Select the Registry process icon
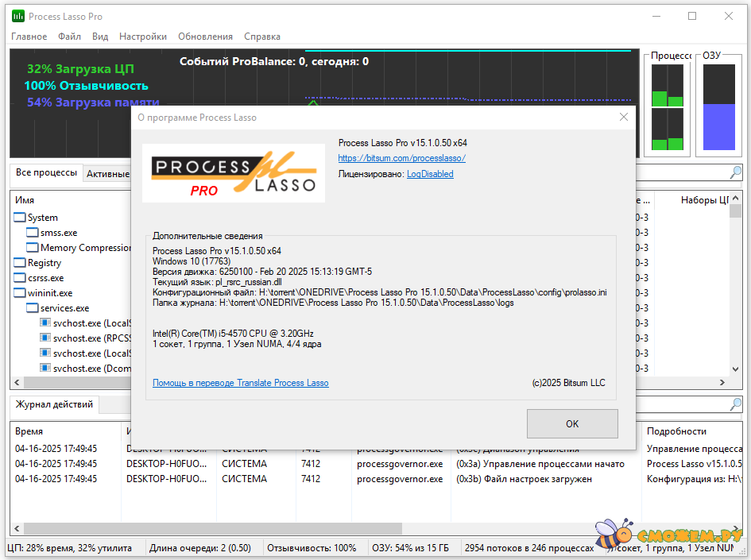Image resolution: width=751 pixels, height=560 pixels. pyautogui.click(x=20, y=263)
